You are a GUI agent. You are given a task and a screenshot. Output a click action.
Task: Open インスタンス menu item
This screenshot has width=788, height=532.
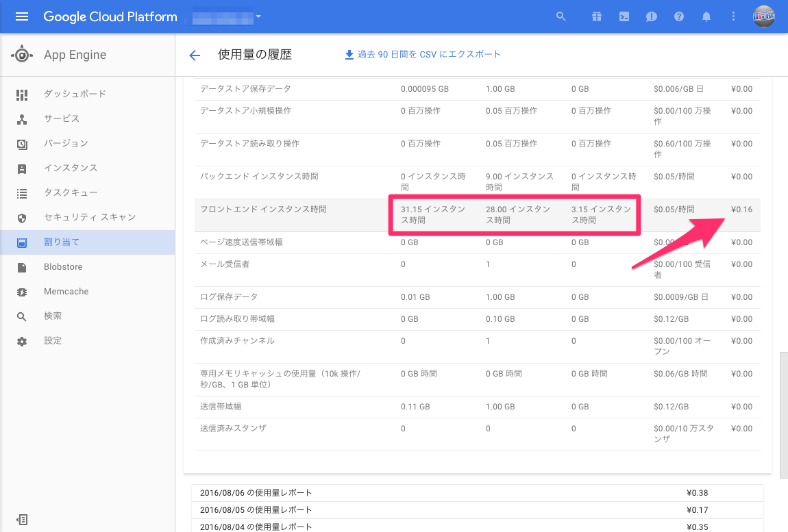click(x=88, y=168)
